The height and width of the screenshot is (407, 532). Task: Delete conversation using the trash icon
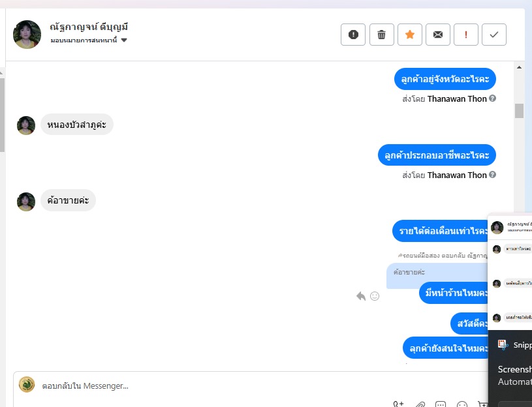point(381,35)
